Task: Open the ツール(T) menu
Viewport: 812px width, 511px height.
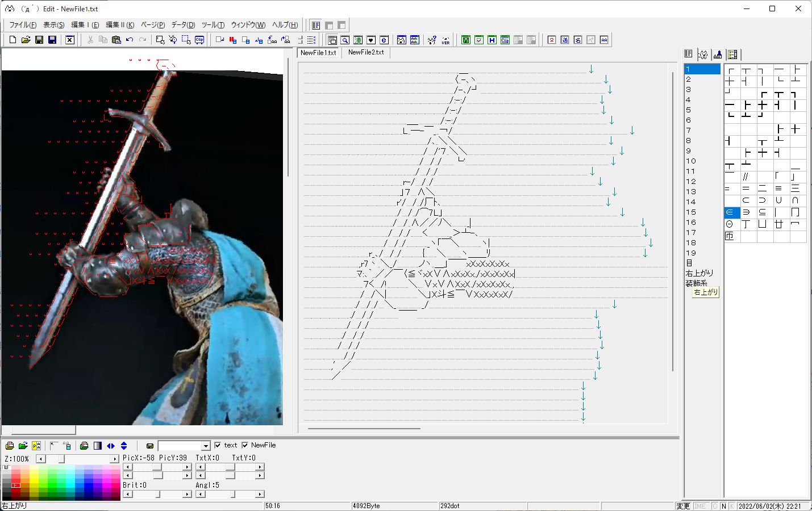Action: tap(213, 25)
